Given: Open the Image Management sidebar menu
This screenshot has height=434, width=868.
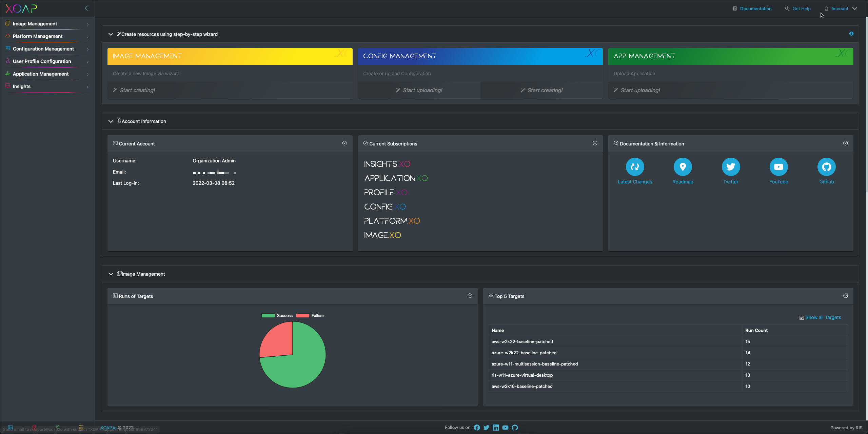Looking at the screenshot, I should 47,24.
